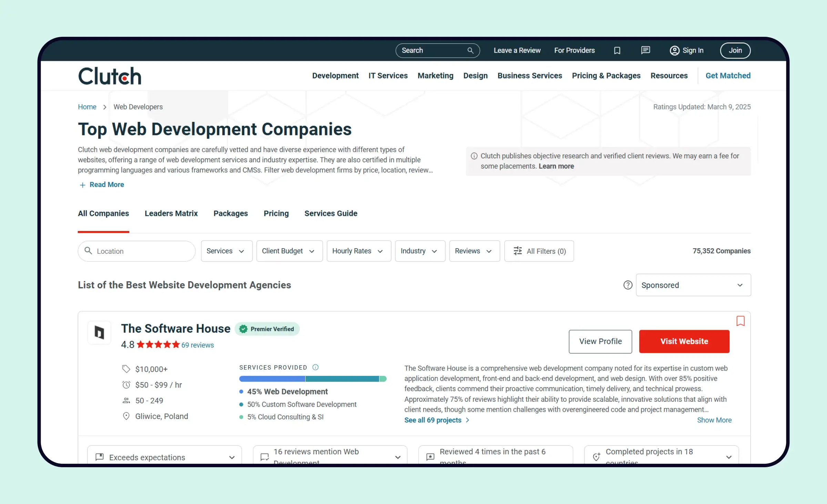The height and width of the screenshot is (504, 827).
Task: Open the Development menu
Action: tap(335, 76)
